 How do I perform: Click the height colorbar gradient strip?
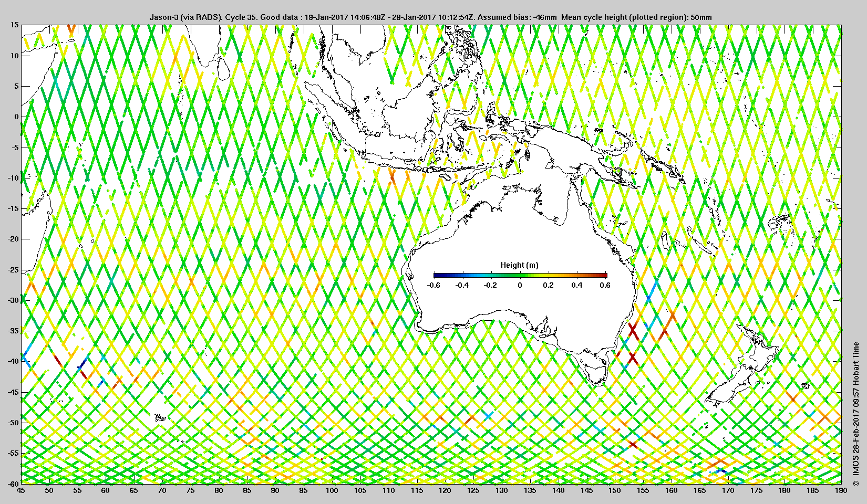tap(520, 275)
